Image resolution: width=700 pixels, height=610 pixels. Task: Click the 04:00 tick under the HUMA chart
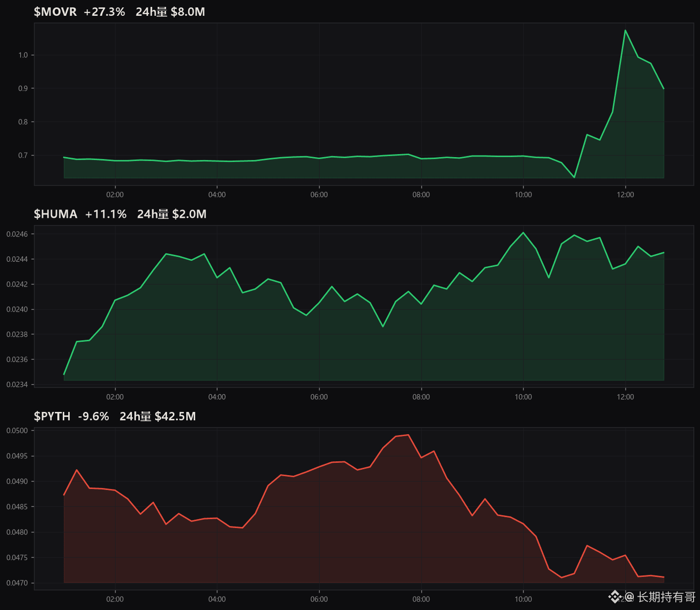coord(217,397)
